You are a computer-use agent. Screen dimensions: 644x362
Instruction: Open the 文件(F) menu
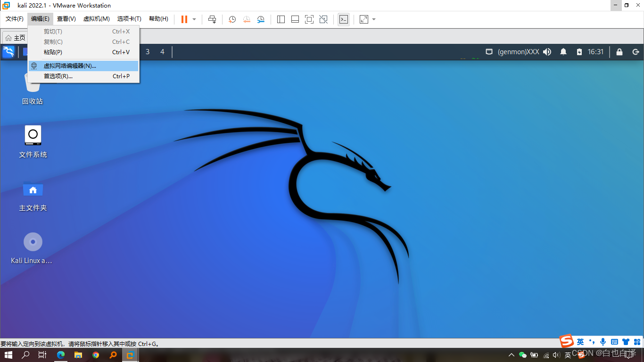15,19
